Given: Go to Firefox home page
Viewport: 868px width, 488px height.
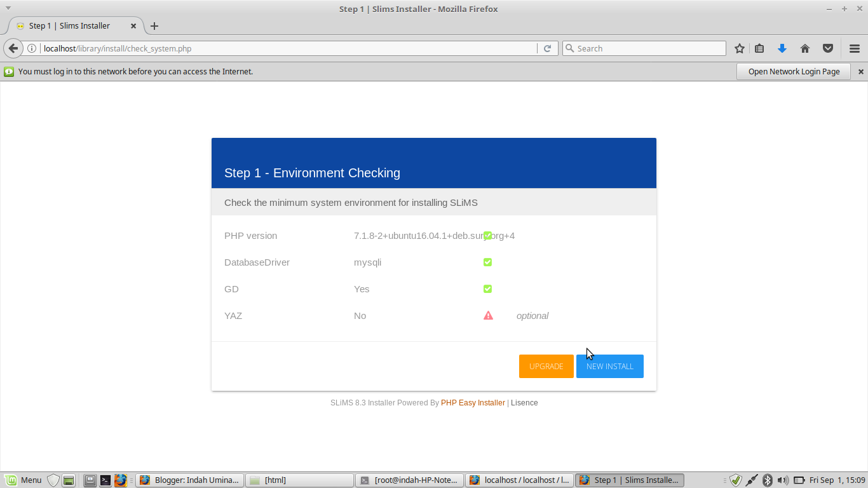Looking at the screenshot, I should pos(805,48).
